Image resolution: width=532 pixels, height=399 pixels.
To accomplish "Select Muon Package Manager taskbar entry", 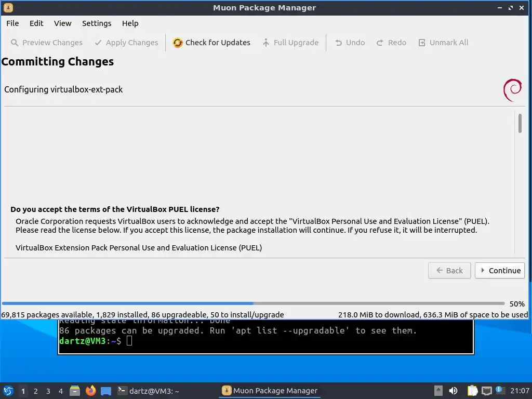I will point(270,391).
